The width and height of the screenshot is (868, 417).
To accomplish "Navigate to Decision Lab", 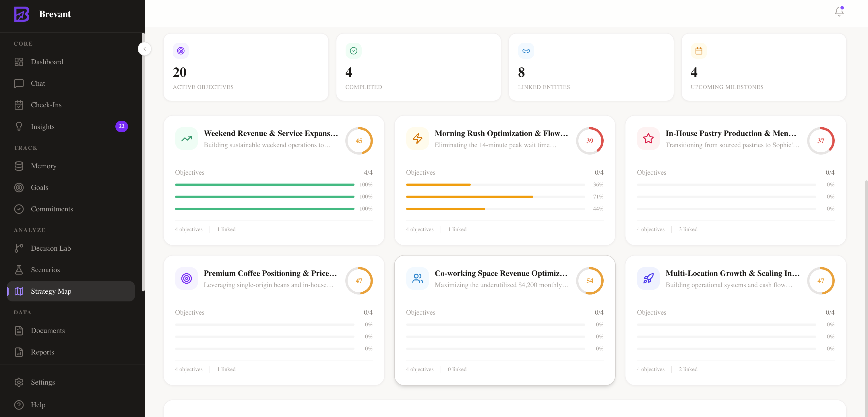I will tap(51, 248).
